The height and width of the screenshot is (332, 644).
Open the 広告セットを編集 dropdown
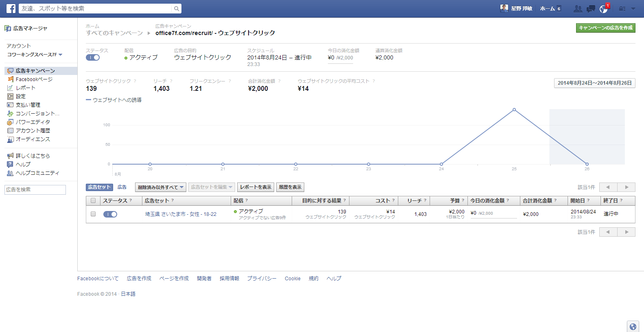[x=212, y=187]
